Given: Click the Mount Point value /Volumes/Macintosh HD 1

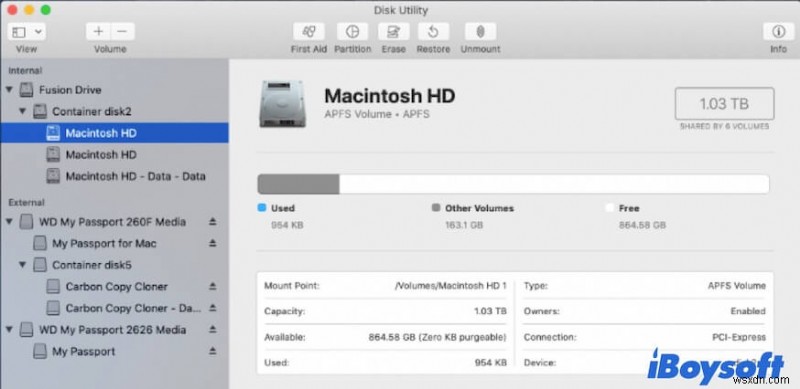Looking at the screenshot, I should click(x=451, y=286).
